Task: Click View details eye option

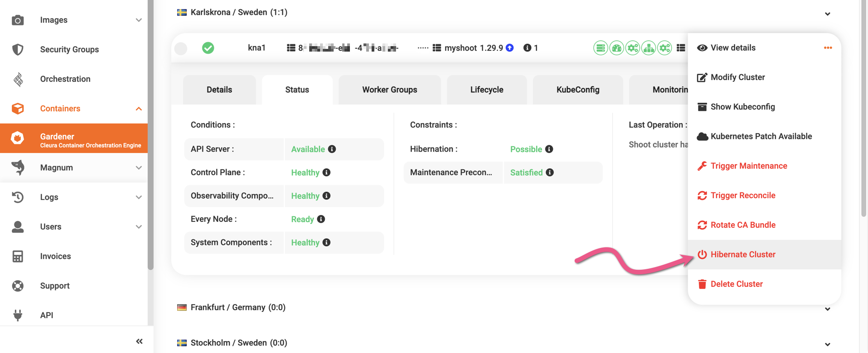Action: click(732, 48)
